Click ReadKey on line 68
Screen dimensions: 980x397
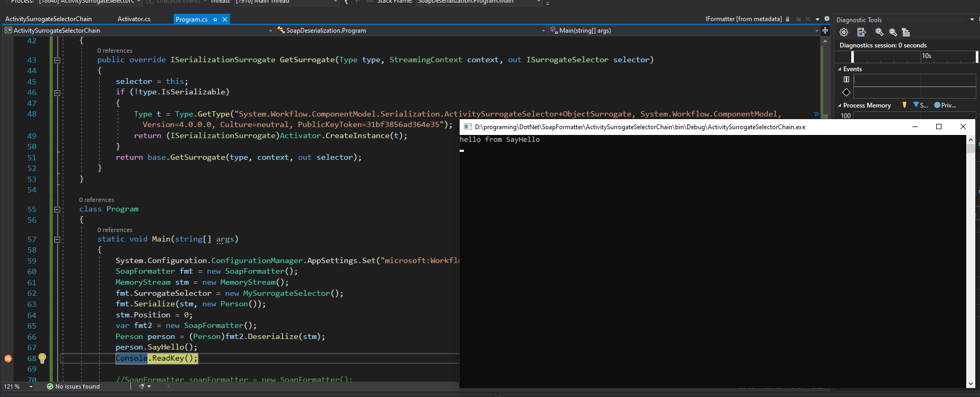pyautogui.click(x=168, y=358)
